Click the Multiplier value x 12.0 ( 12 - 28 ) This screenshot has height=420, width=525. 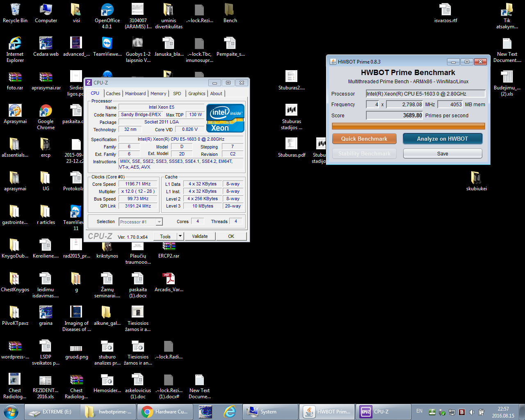click(138, 191)
